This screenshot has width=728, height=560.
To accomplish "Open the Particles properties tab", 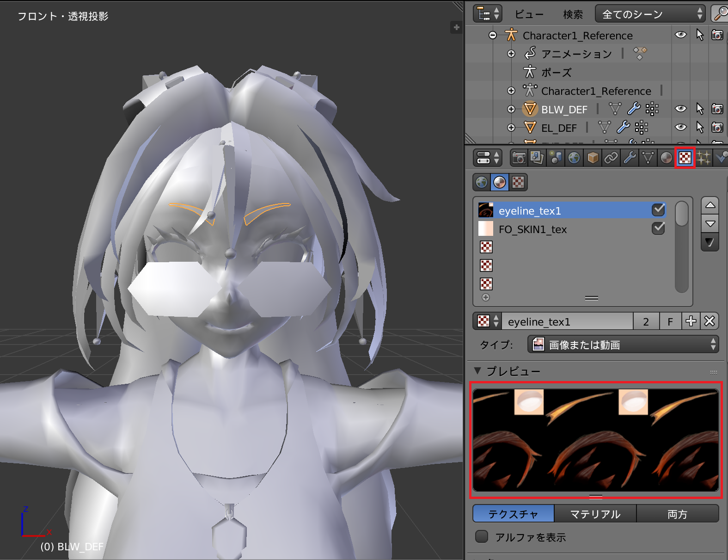I will (x=704, y=158).
